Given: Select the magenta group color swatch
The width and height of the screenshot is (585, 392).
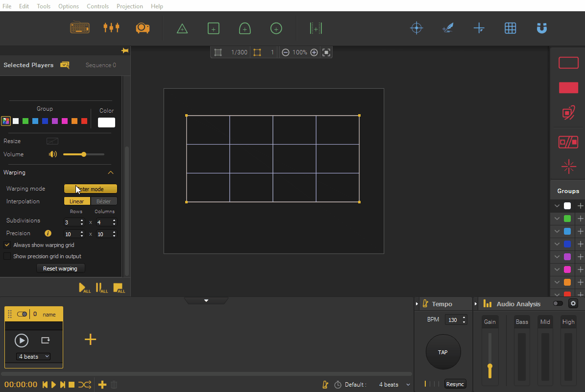Looking at the screenshot, I should (65, 121).
